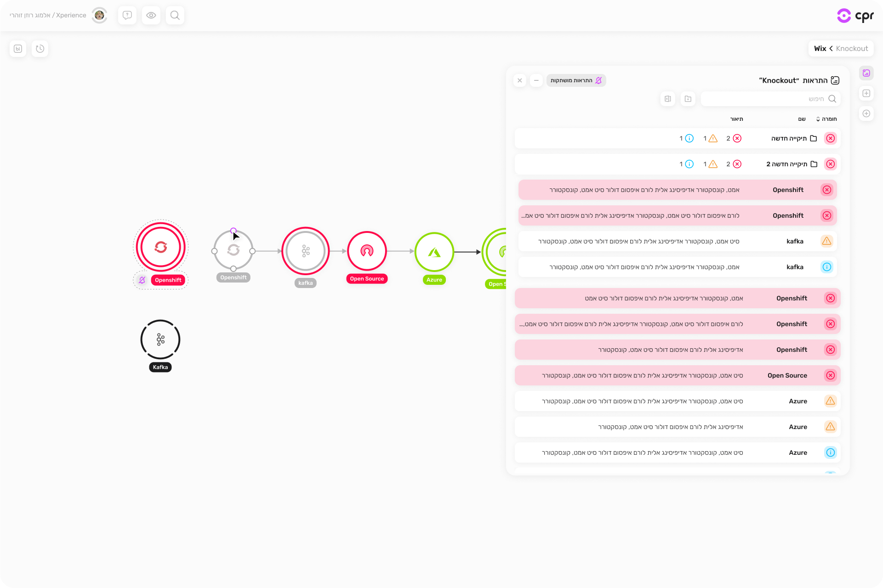Open the help chat bubble icon
Image resolution: width=883 pixels, height=588 pixels.
pos(127,15)
